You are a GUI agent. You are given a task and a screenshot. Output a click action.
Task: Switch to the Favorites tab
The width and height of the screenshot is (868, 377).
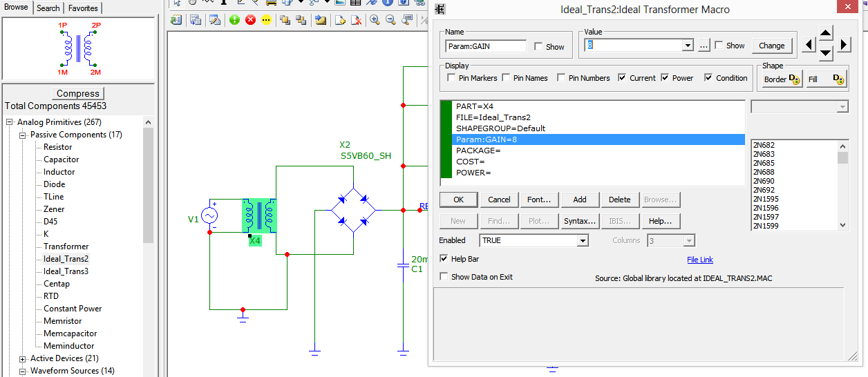[84, 8]
